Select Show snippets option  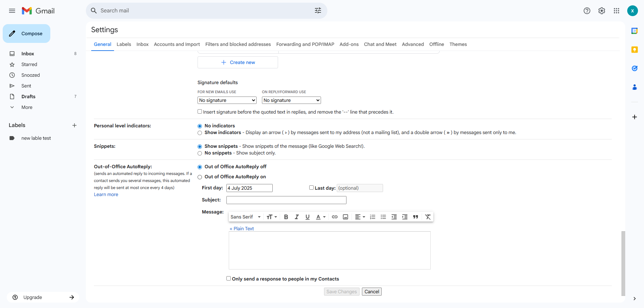[x=200, y=146]
